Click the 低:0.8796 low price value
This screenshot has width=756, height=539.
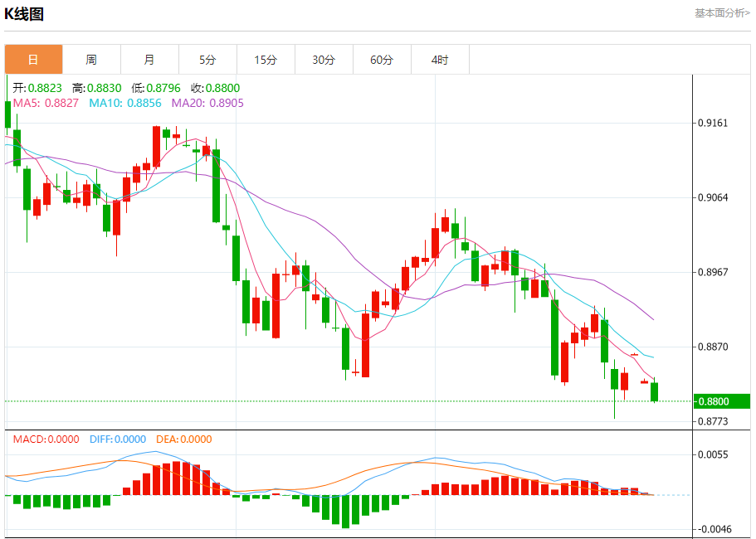pyautogui.click(x=156, y=88)
